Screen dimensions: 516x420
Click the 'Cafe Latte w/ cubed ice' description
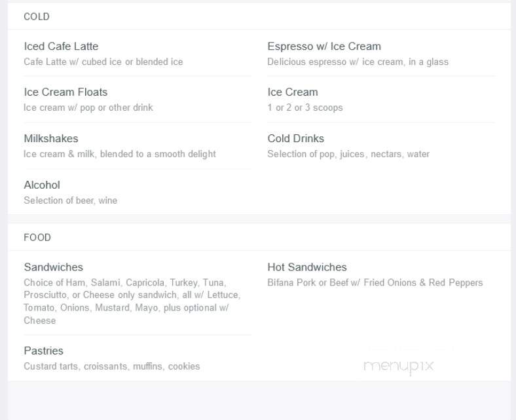[x=103, y=62]
